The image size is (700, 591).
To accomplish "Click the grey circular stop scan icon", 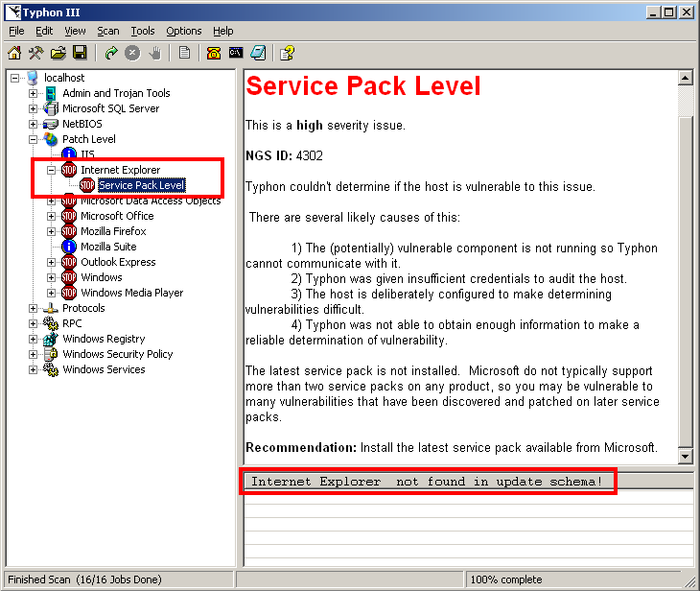I will click(132, 53).
